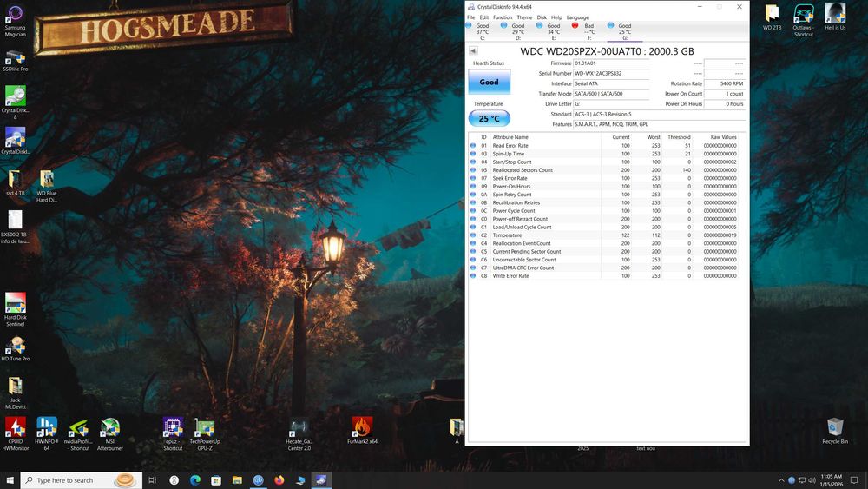Image resolution: width=868 pixels, height=489 pixels.
Task: Open the cpuz Shortcut desktop icon
Action: coord(173,433)
